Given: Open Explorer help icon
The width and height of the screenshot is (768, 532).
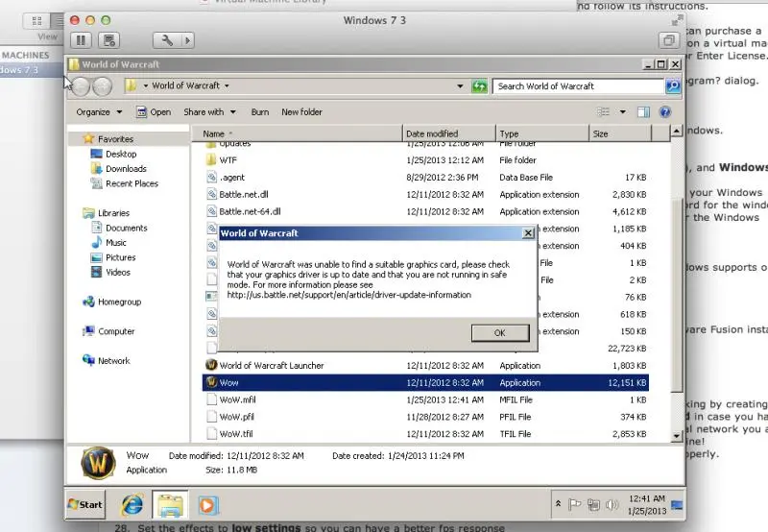Looking at the screenshot, I should (x=664, y=112).
